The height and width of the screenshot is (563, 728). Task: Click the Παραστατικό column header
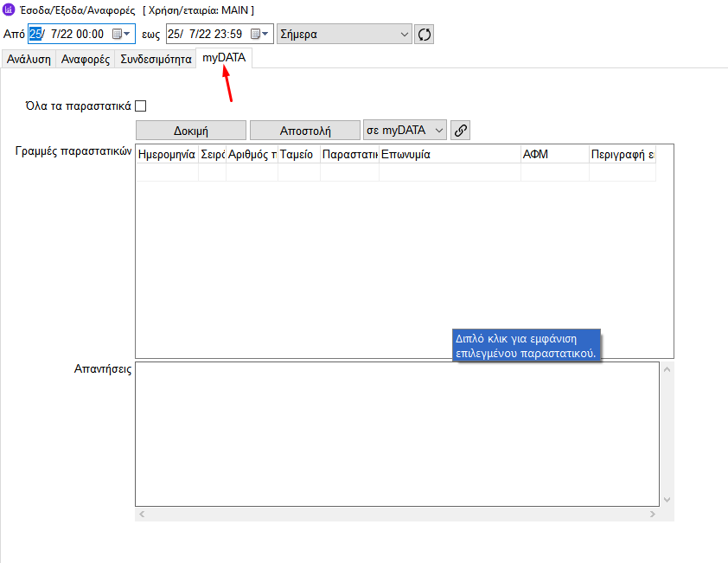(349, 154)
